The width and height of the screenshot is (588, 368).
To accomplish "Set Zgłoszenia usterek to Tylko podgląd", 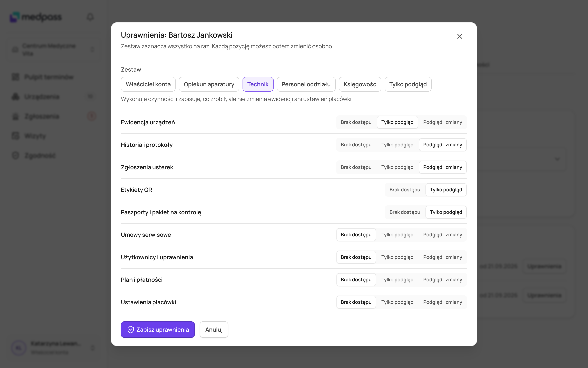I will coord(397,167).
